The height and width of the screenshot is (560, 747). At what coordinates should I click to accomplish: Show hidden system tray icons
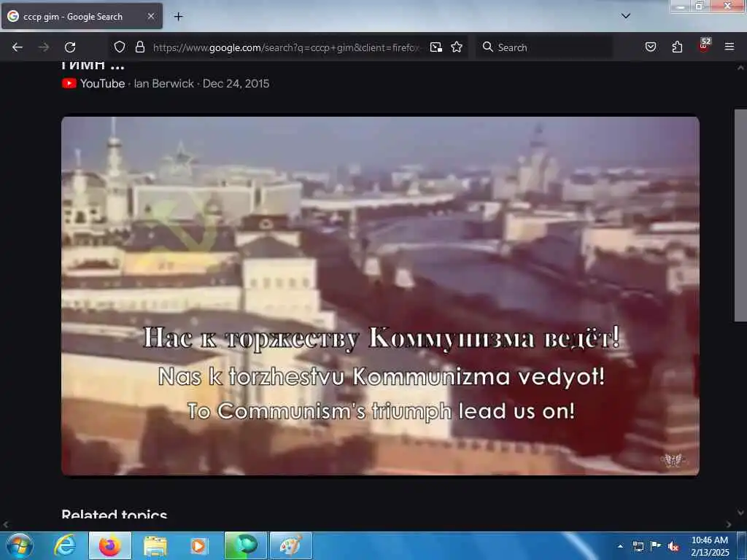620,546
